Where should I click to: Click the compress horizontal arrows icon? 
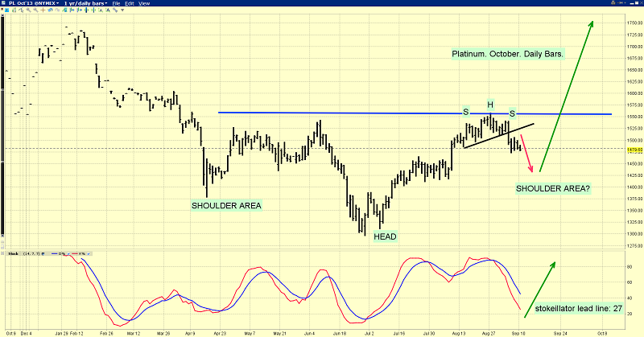[93, 10]
